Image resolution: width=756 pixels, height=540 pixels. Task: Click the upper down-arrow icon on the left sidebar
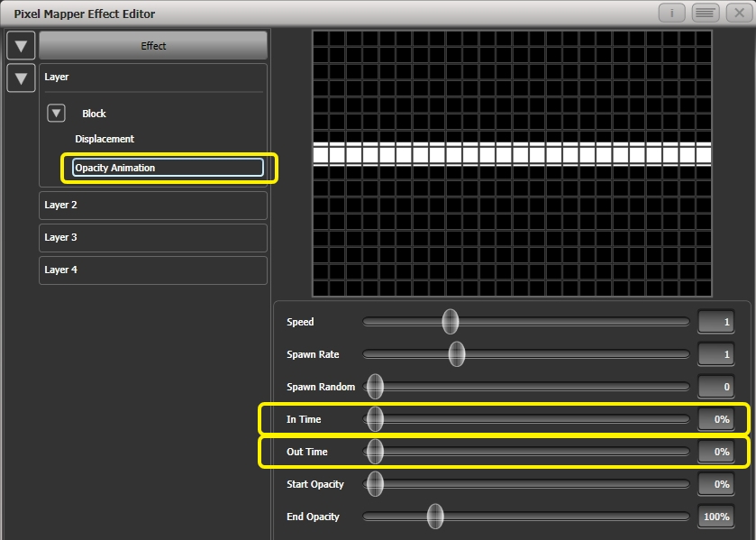pyautogui.click(x=20, y=45)
